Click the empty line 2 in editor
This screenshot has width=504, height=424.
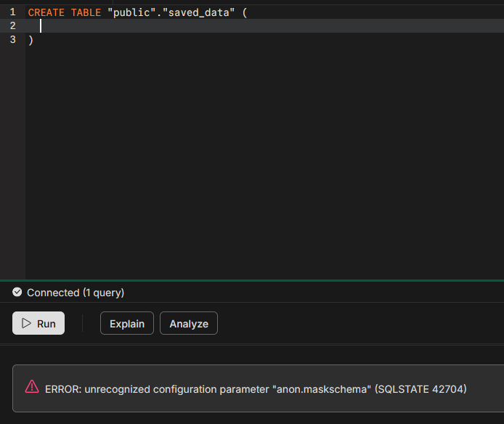(x=264, y=25)
